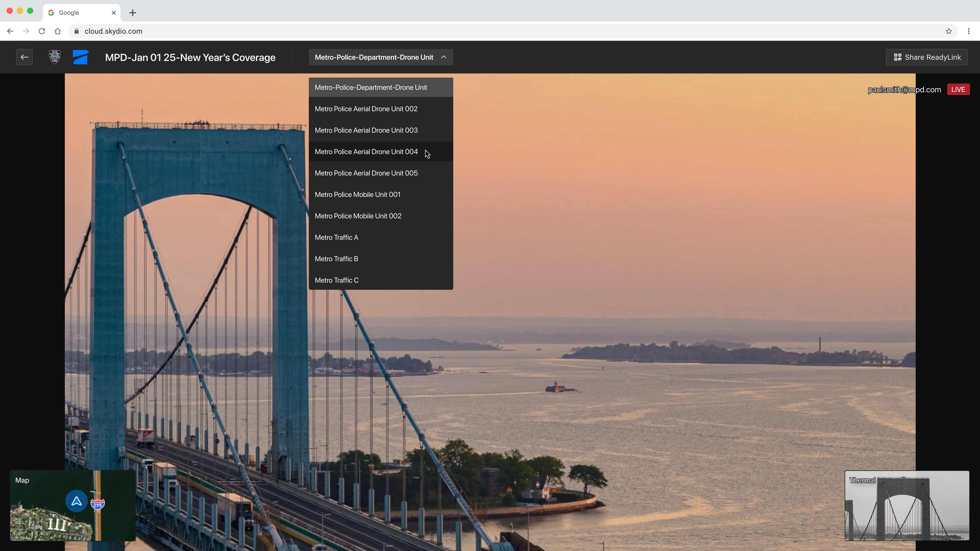Screen dimensions: 980x551
Task: Click the police department badge logo
Action: [55, 57]
